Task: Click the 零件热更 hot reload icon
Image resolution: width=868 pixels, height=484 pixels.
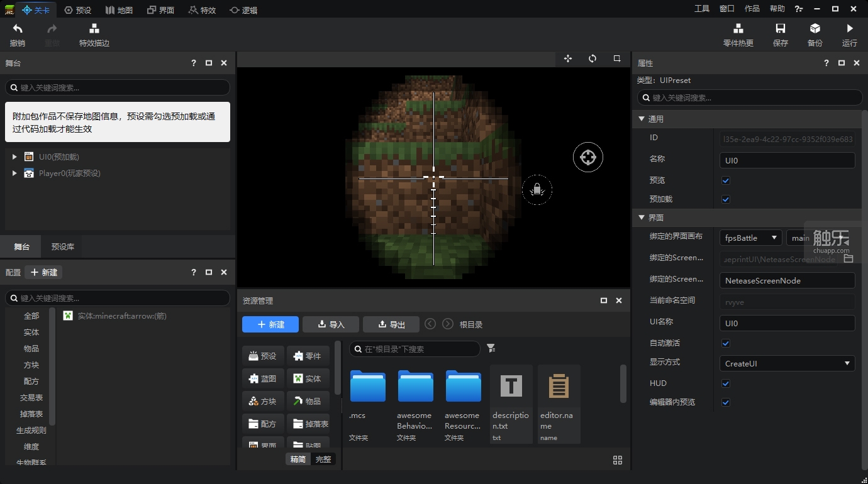Action: pos(738,28)
